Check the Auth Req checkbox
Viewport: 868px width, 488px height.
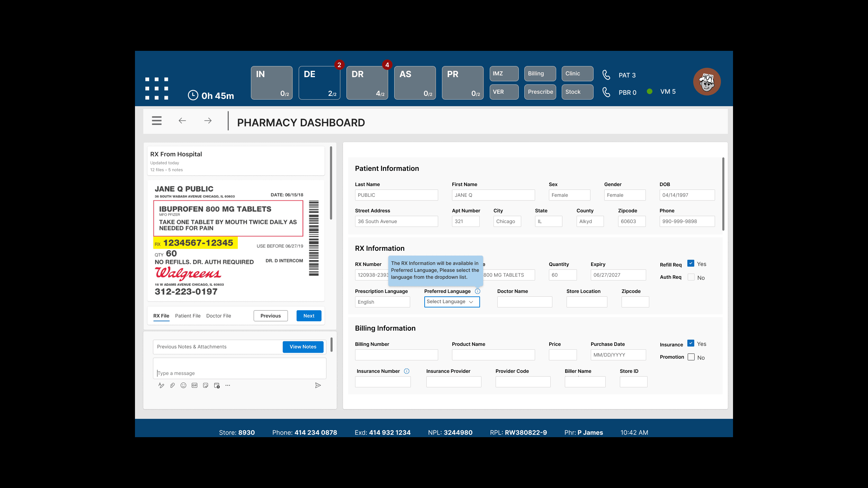[x=691, y=277]
